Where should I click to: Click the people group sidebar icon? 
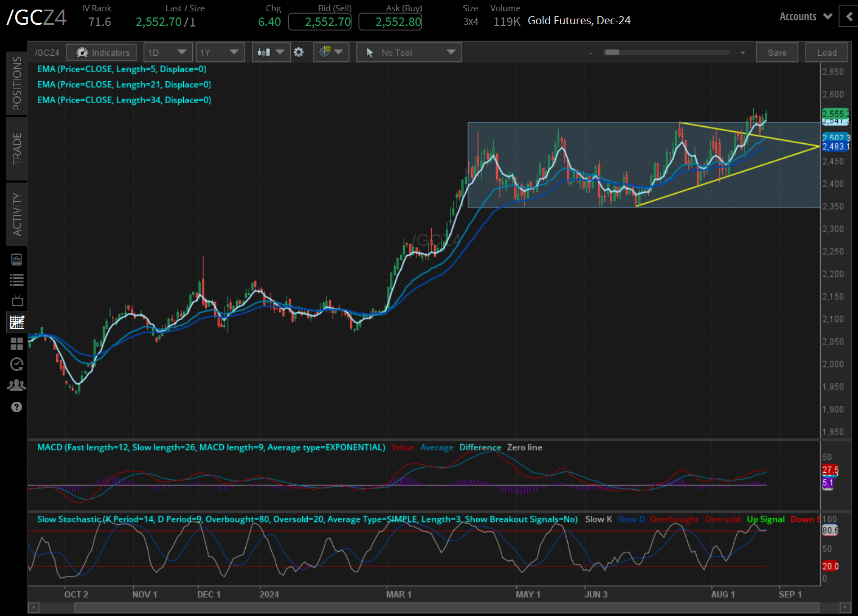coord(17,385)
